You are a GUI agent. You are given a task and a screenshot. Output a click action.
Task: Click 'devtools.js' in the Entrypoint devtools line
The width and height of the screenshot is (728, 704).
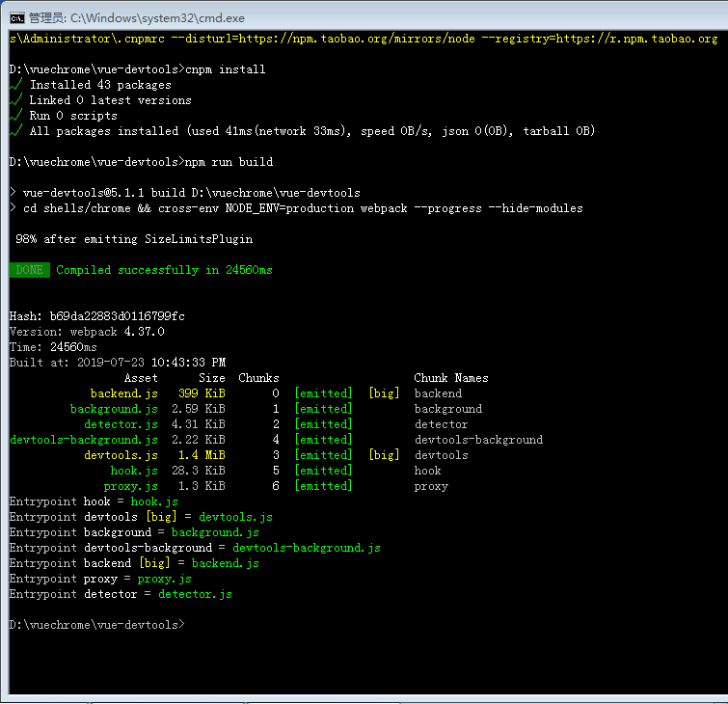(x=235, y=517)
